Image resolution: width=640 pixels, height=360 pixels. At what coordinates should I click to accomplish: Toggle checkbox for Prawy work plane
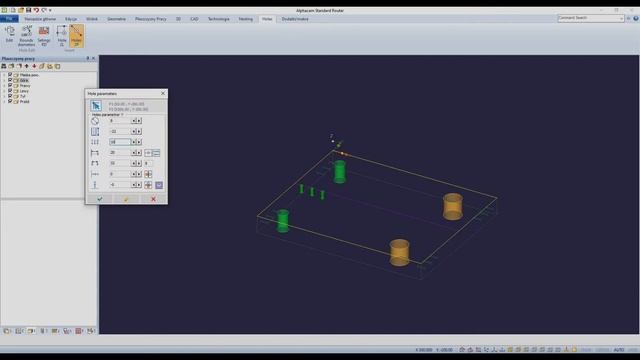(x=10, y=86)
